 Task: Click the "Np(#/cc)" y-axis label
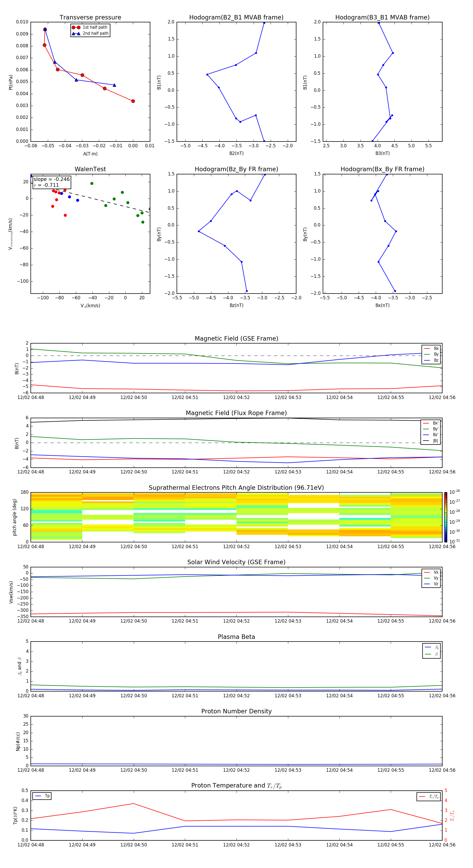click(18, 741)
